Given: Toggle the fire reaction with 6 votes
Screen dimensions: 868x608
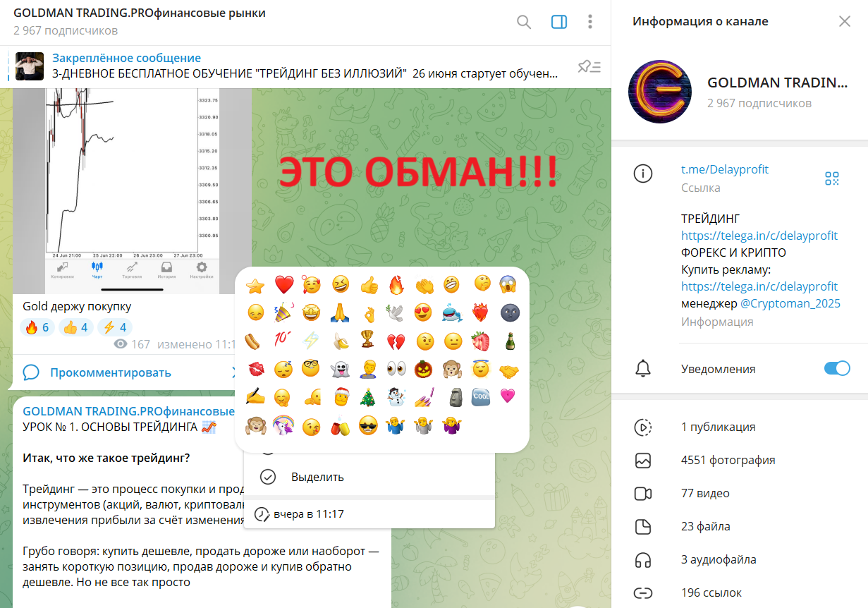Looking at the screenshot, I should click(x=37, y=327).
